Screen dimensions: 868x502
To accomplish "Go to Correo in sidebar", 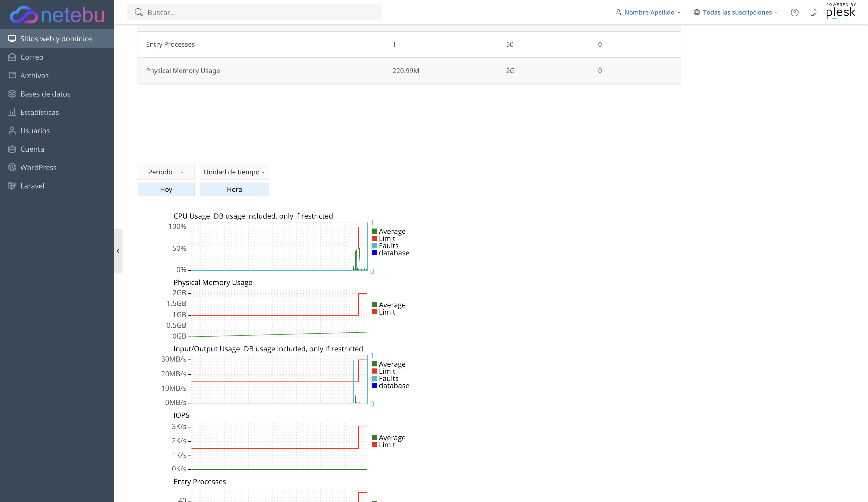I will (x=57, y=57).
